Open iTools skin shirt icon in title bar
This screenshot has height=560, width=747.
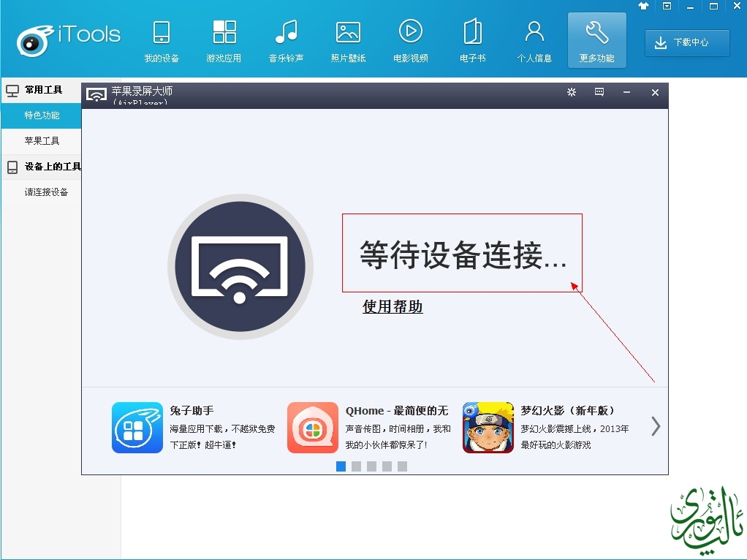coord(643,6)
